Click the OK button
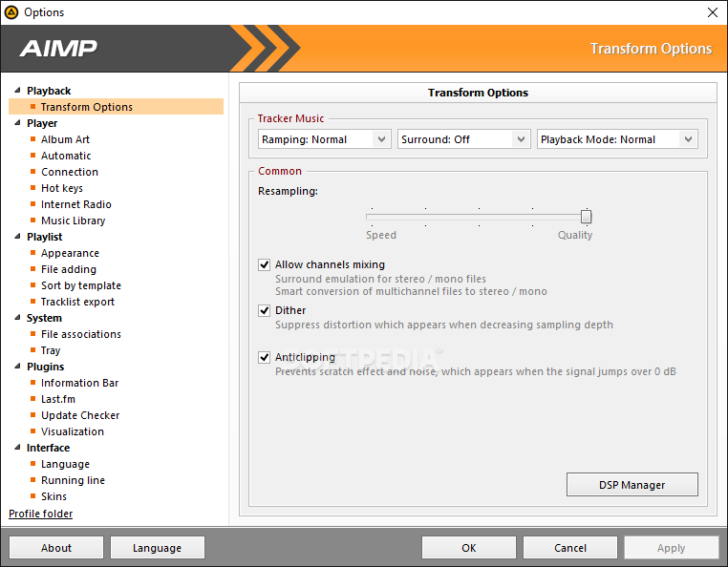 click(x=469, y=548)
